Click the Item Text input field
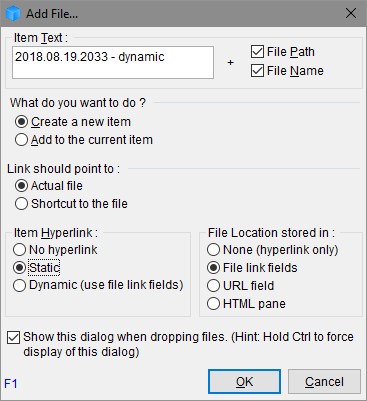 pos(113,63)
